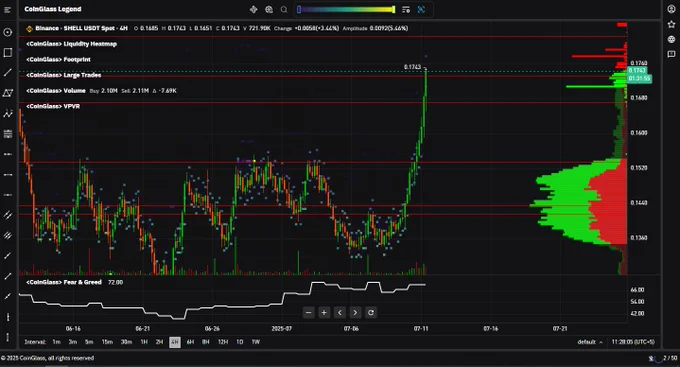Shift chart left with left arrow button
This screenshot has height=367, width=680.
(340, 312)
